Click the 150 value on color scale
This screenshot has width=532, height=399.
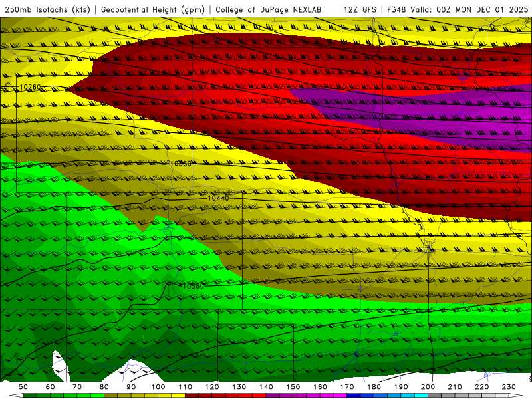point(293,387)
